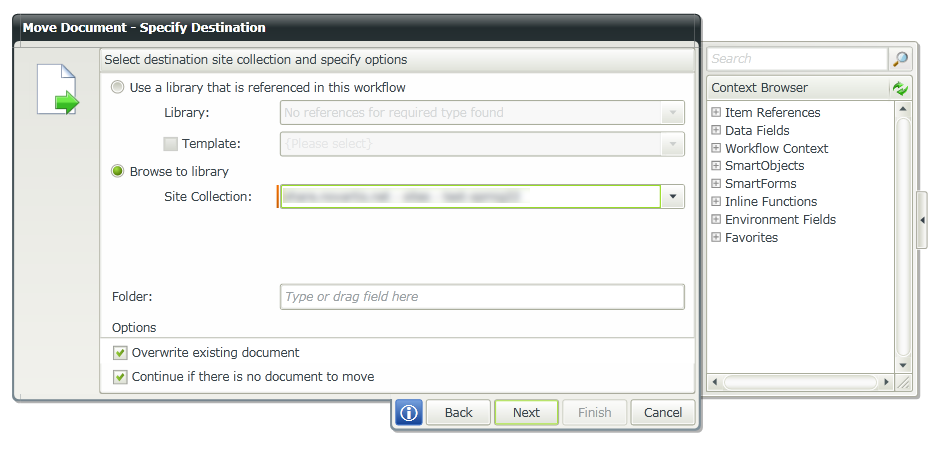The image size is (932, 455).
Task: Select 'Use a library that is referenced' radio
Action: [118, 87]
